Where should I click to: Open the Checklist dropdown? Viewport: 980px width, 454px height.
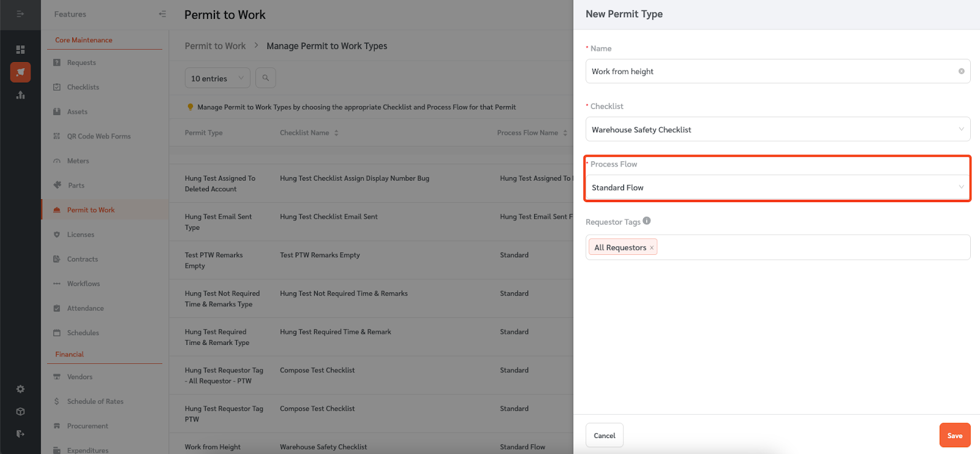tap(777, 129)
